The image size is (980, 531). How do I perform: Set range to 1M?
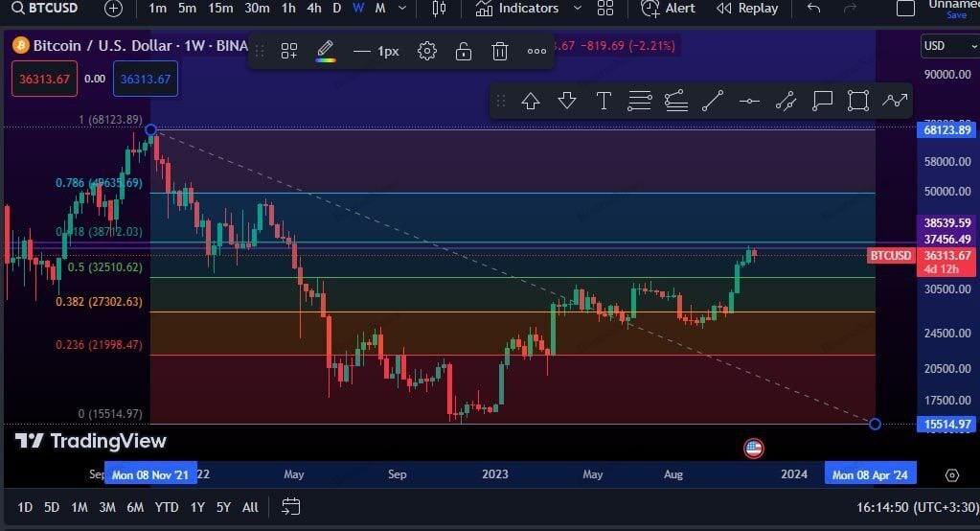80,507
